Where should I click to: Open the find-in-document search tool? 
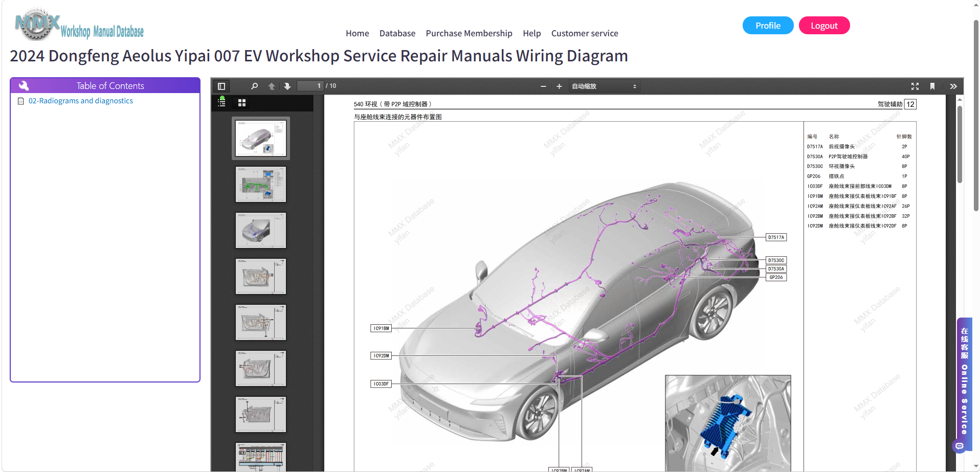tap(254, 86)
